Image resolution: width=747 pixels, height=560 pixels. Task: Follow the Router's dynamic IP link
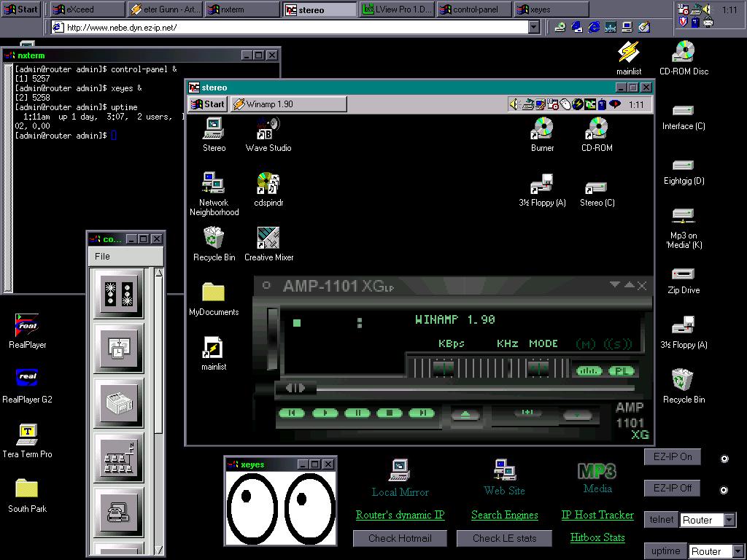tap(400, 515)
